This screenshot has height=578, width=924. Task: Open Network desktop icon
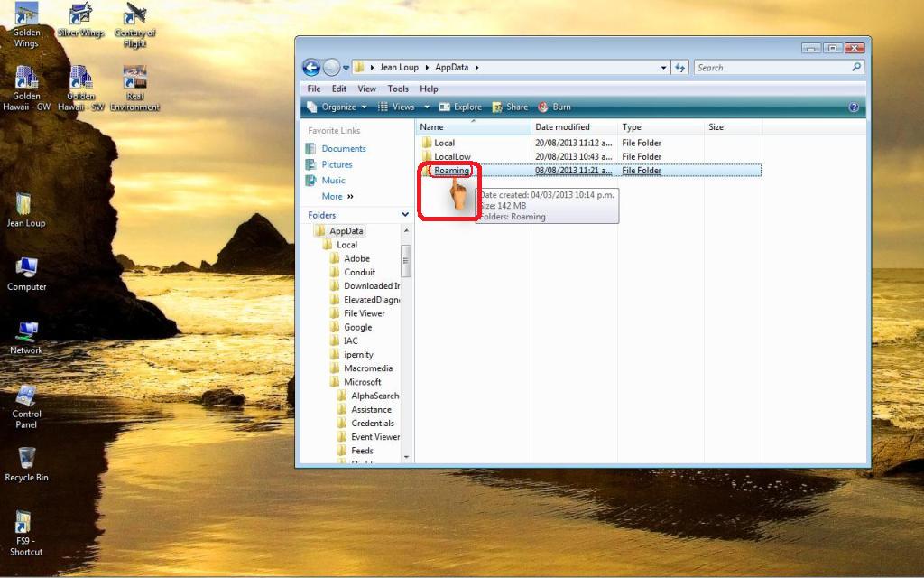[26, 338]
